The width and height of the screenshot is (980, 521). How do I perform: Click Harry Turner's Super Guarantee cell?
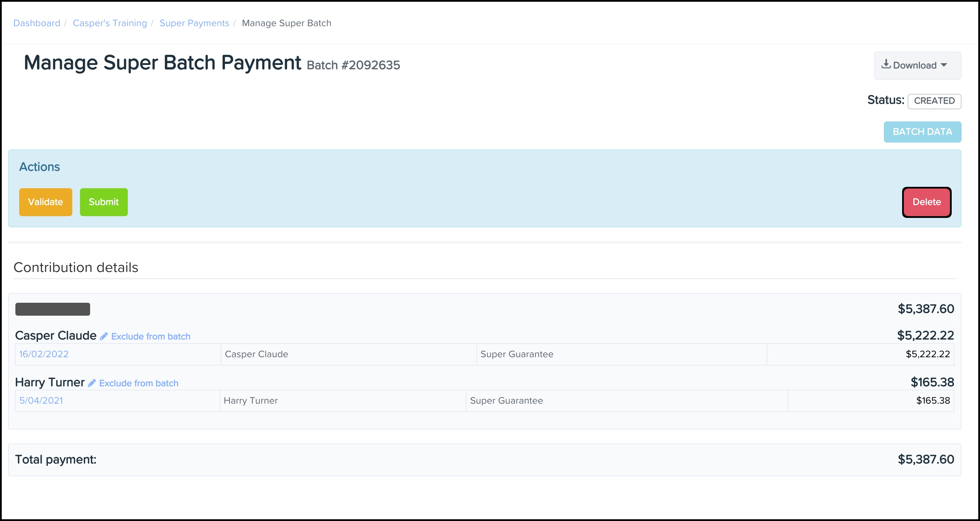click(x=506, y=401)
